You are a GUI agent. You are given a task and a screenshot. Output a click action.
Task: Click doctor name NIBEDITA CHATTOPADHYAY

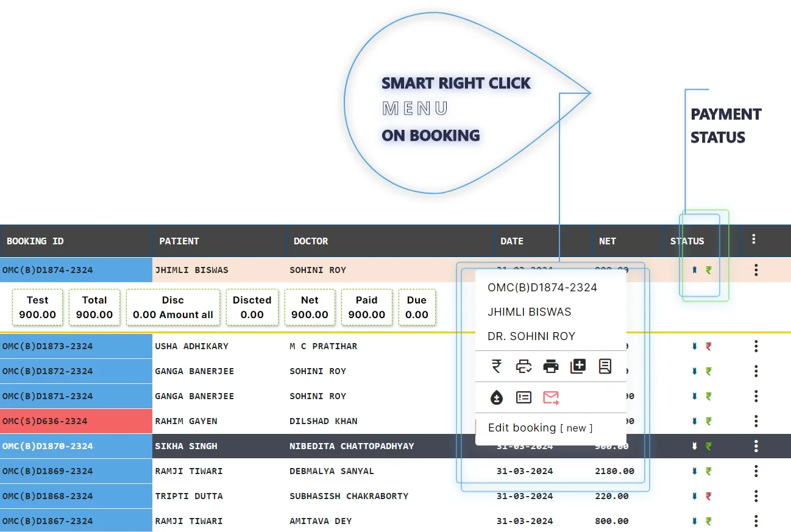tap(352, 446)
